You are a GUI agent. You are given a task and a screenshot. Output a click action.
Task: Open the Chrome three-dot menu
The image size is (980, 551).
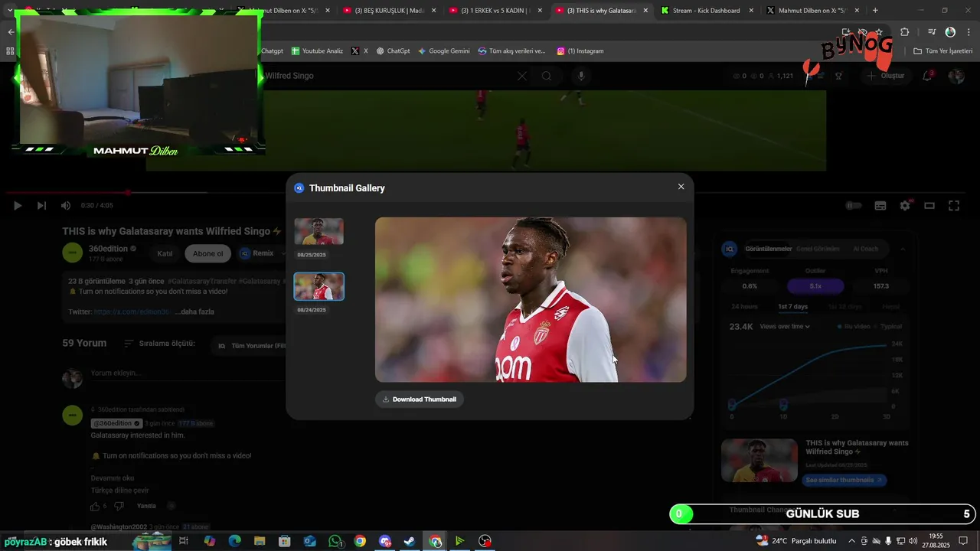click(968, 32)
